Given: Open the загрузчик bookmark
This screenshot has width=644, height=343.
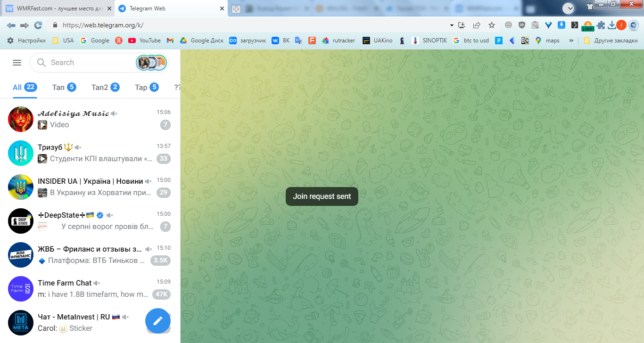Looking at the screenshot, I should pos(248,41).
